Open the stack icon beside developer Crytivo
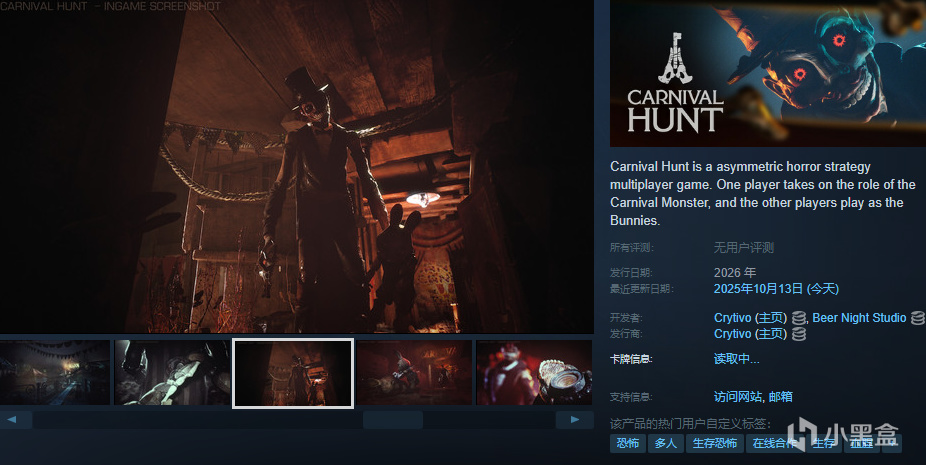Screen dimensions: 926x465 (798, 318)
